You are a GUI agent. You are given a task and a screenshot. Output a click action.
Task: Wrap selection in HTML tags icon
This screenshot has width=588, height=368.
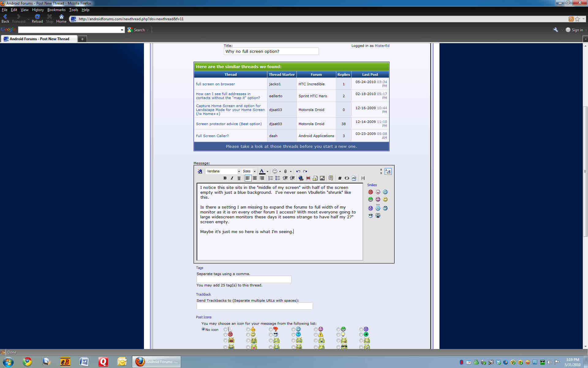click(347, 178)
